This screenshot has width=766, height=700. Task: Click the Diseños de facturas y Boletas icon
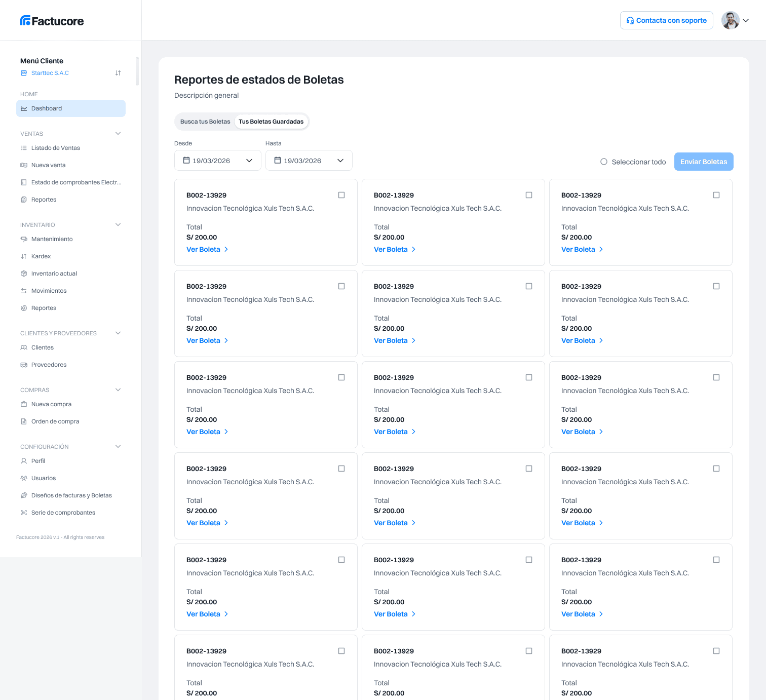pos(24,495)
